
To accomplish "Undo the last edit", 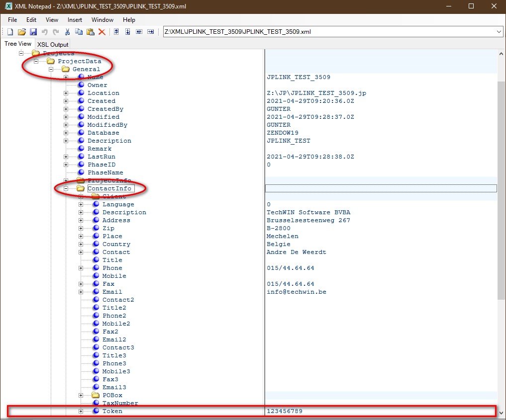I will (x=45, y=32).
